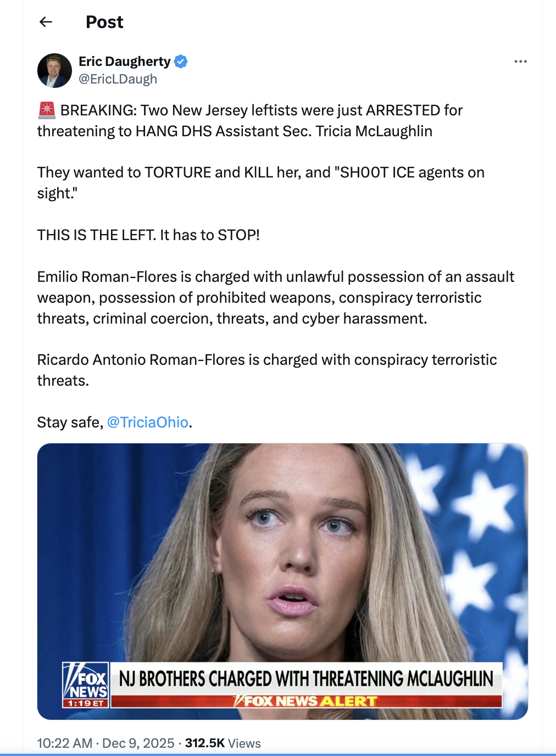Image resolution: width=556 pixels, height=756 pixels.
Task: Open the Eric Daugherty display name link
Action: pos(125,62)
